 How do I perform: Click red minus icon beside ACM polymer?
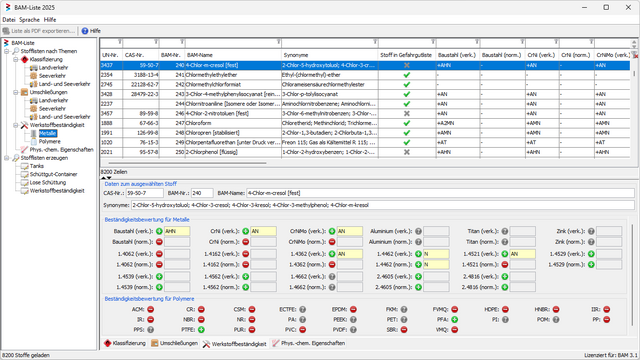(151, 309)
